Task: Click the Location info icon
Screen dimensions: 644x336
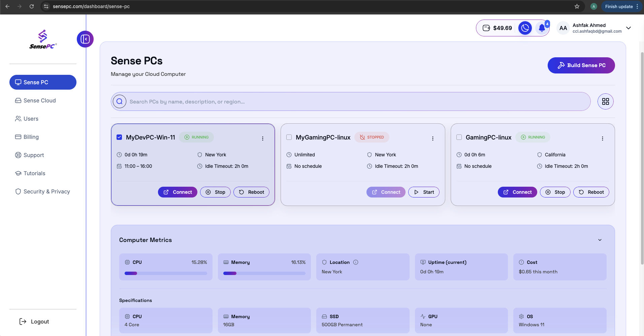Action: pos(356,262)
